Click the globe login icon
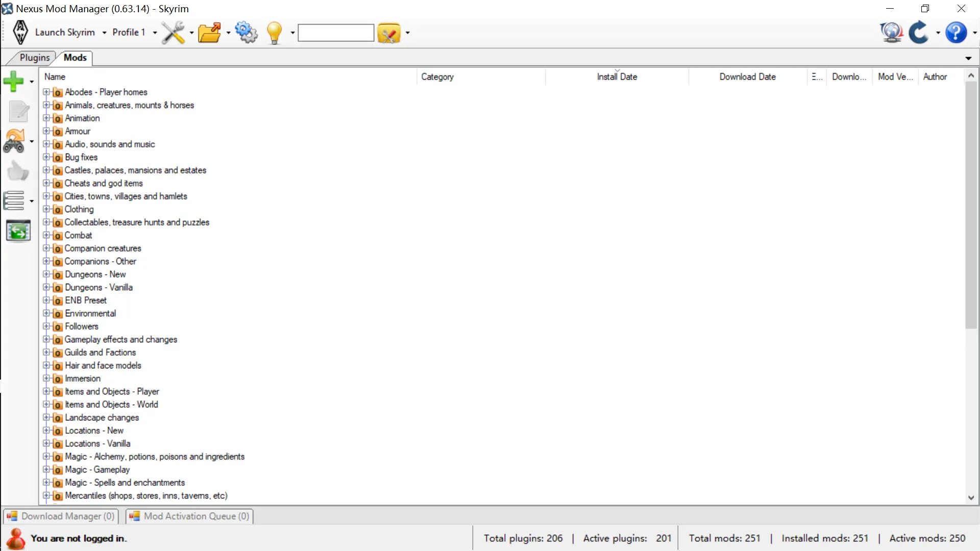This screenshot has height=551, width=980. point(891,33)
